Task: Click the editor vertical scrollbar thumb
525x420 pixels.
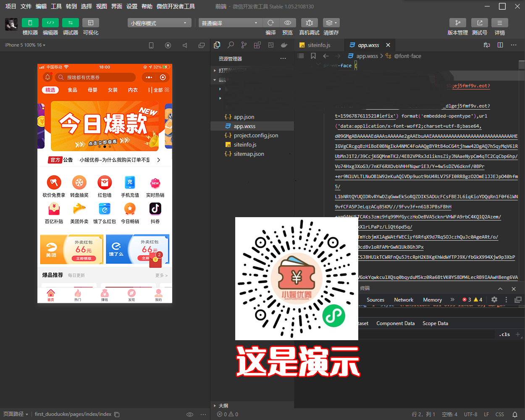Action: 522,65
